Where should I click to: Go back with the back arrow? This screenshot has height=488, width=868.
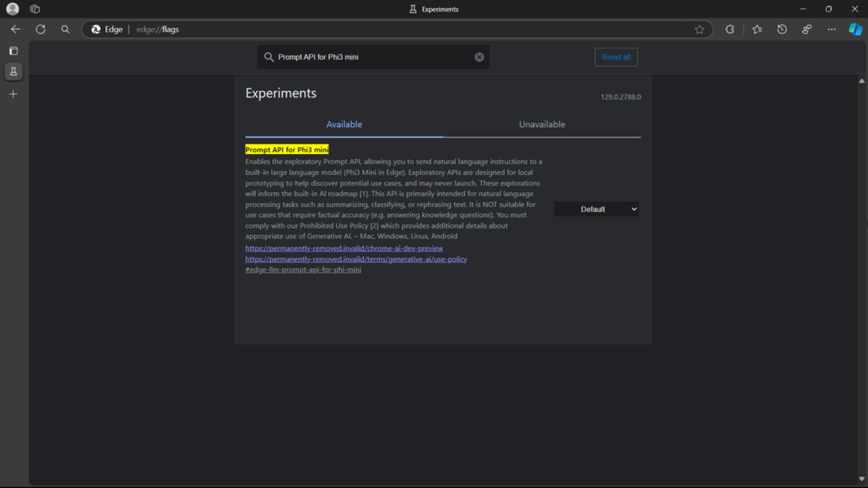[16, 29]
